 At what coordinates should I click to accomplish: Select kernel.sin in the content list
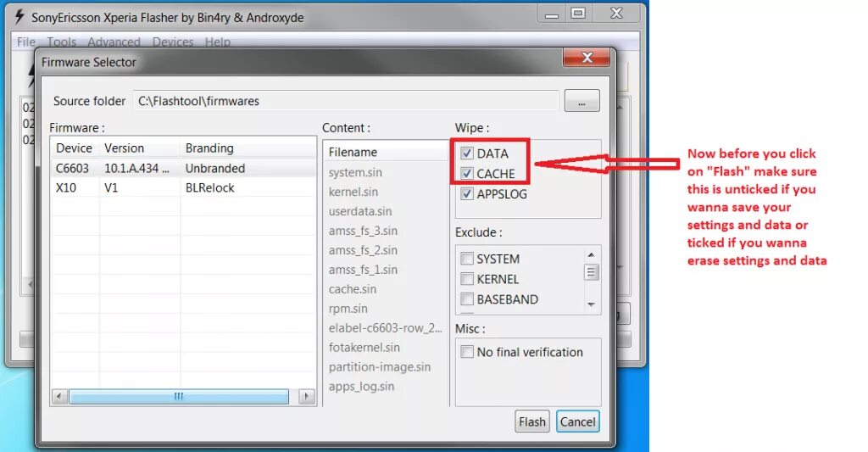click(353, 192)
